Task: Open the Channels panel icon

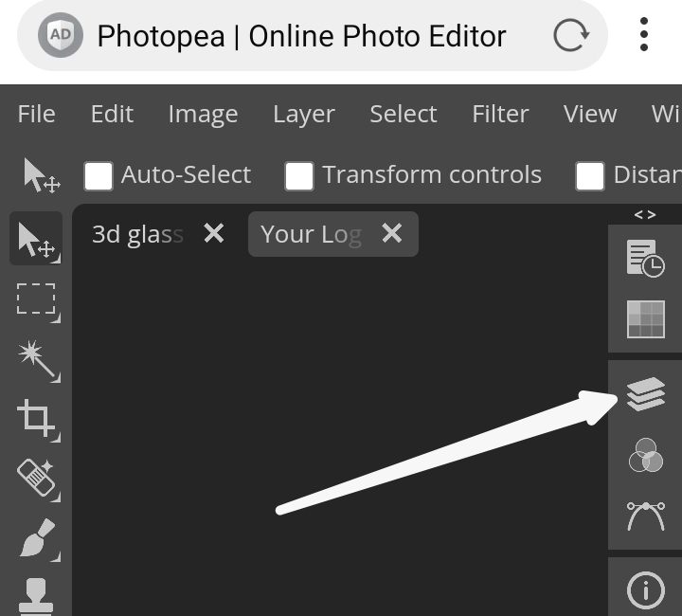Action: click(x=646, y=456)
